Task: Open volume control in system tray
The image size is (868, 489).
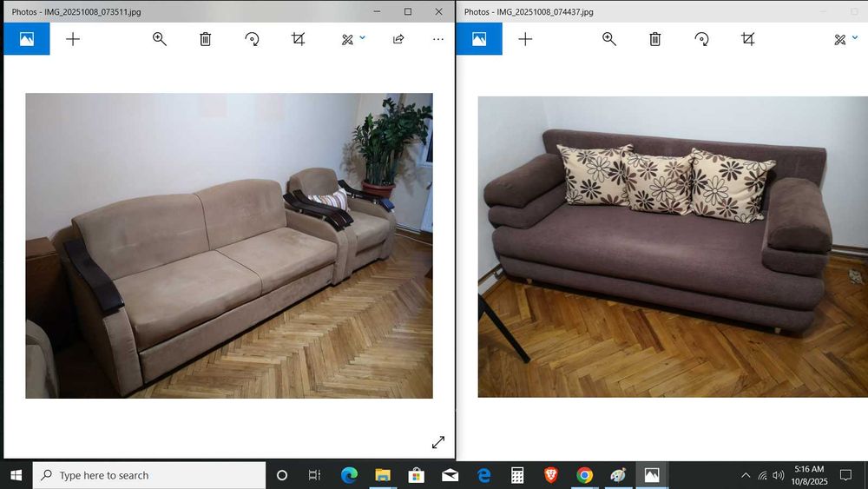Action: click(779, 475)
